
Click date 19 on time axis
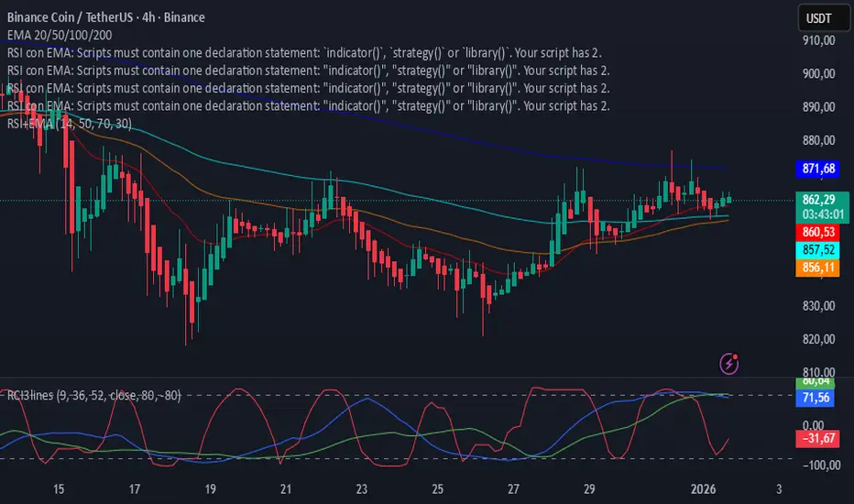coord(210,489)
